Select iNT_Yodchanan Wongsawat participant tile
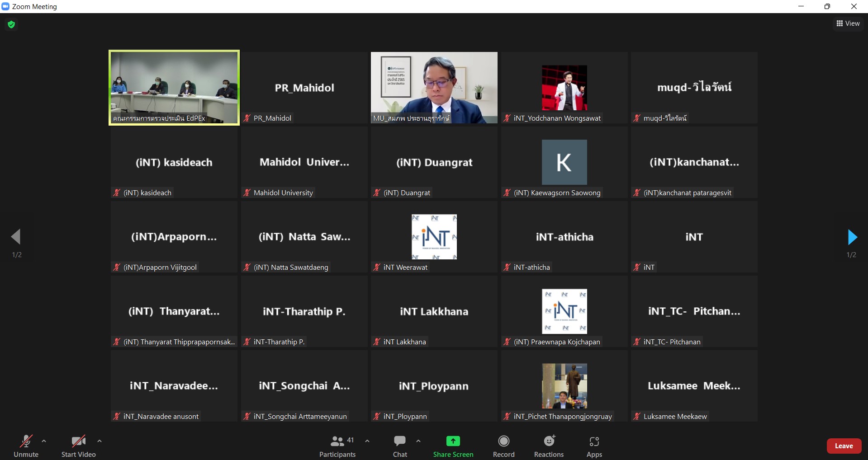Viewport: 868px width, 460px height. click(564, 87)
